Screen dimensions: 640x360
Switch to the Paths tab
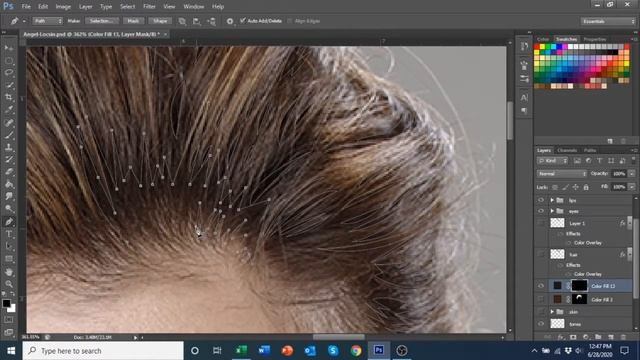pos(589,151)
